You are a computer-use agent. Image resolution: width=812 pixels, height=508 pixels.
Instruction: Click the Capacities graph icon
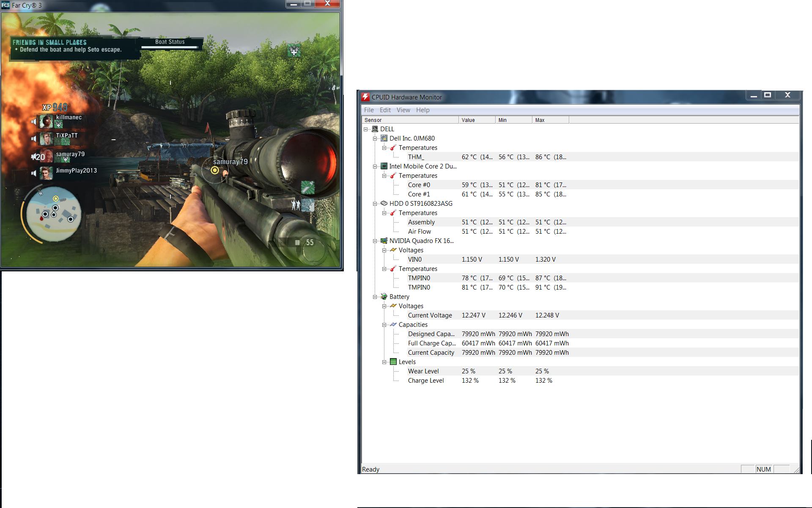pos(393,325)
